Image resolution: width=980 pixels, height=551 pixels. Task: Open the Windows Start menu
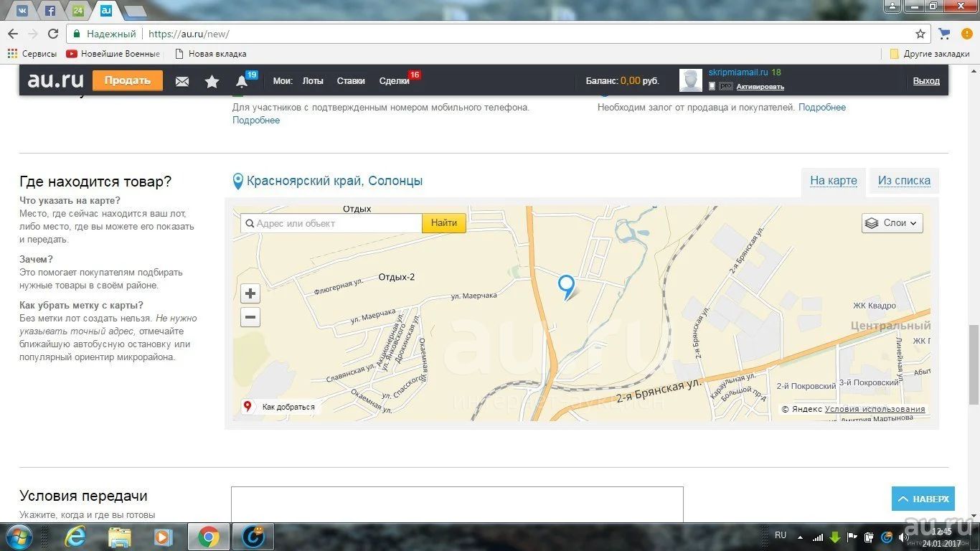[x=18, y=537]
